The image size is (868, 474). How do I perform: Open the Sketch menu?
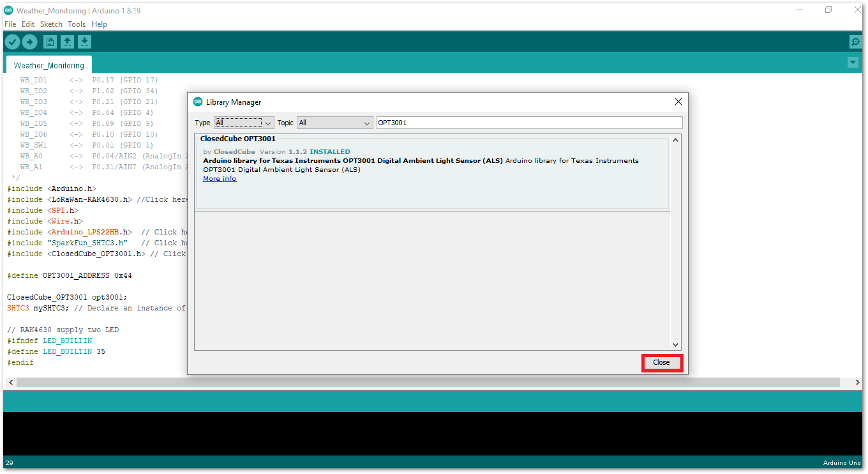[51, 24]
